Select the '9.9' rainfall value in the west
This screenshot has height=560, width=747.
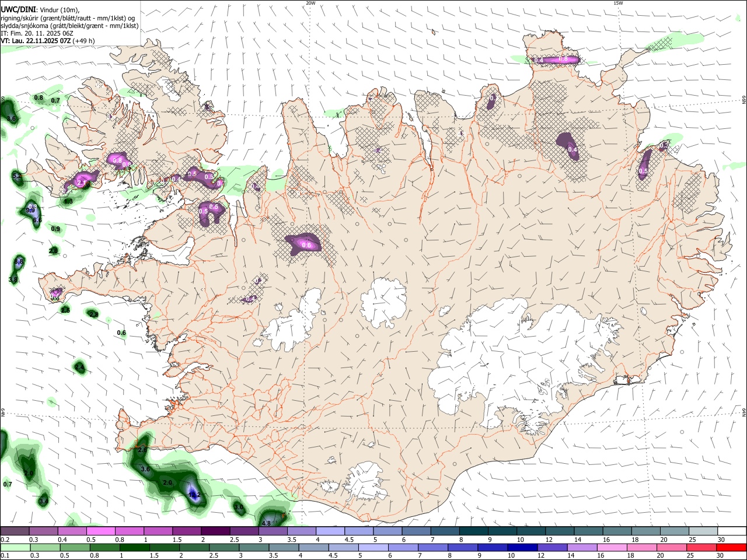[x=31, y=209]
